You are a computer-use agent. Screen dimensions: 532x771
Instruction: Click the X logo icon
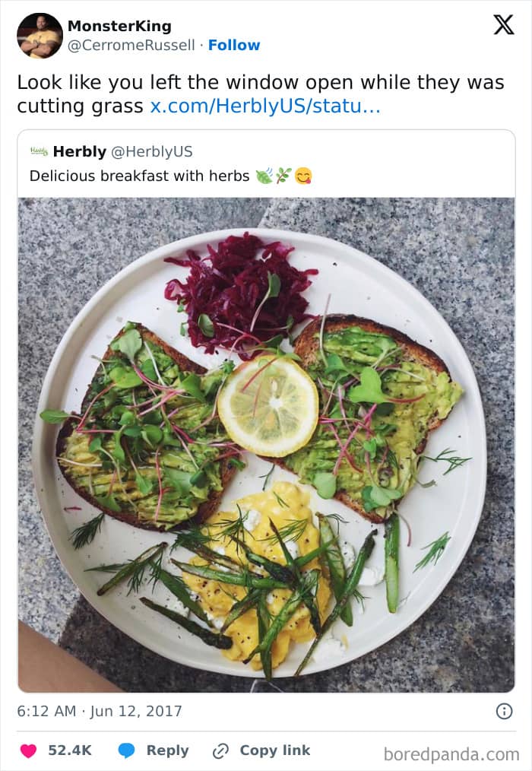[x=503, y=25]
